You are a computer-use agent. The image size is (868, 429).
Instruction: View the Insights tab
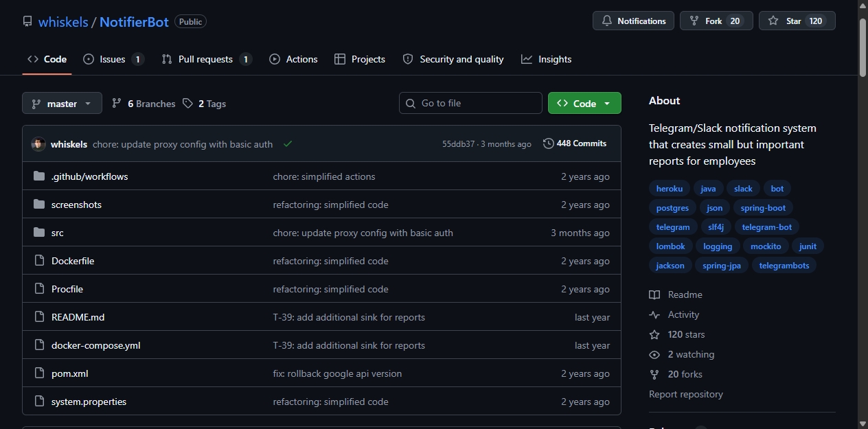pyautogui.click(x=547, y=59)
